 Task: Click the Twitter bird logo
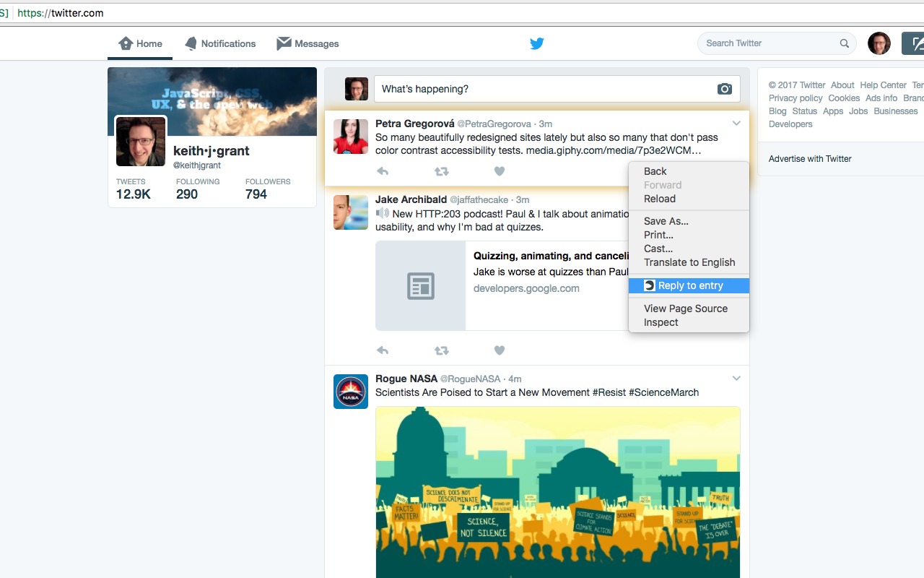(x=536, y=43)
